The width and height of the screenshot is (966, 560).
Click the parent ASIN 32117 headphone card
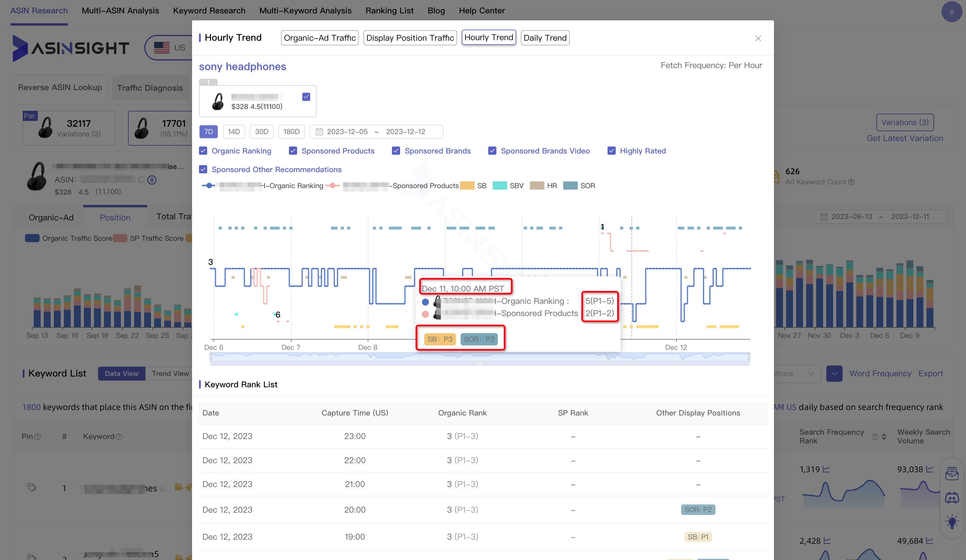69,128
